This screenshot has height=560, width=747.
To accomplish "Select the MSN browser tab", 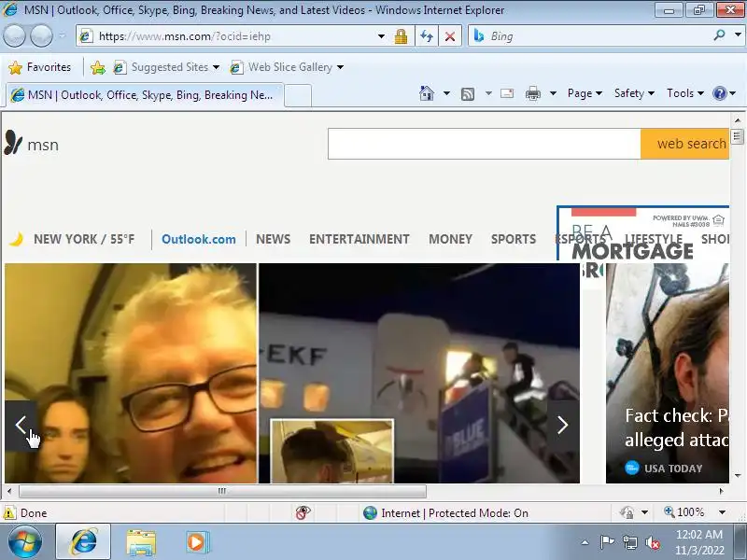I will click(x=145, y=95).
